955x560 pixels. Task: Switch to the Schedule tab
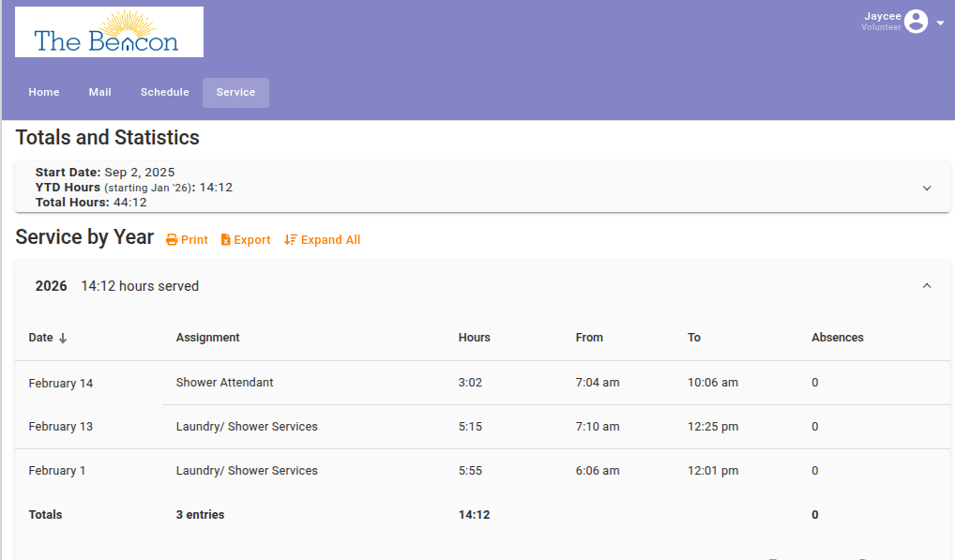coord(165,93)
